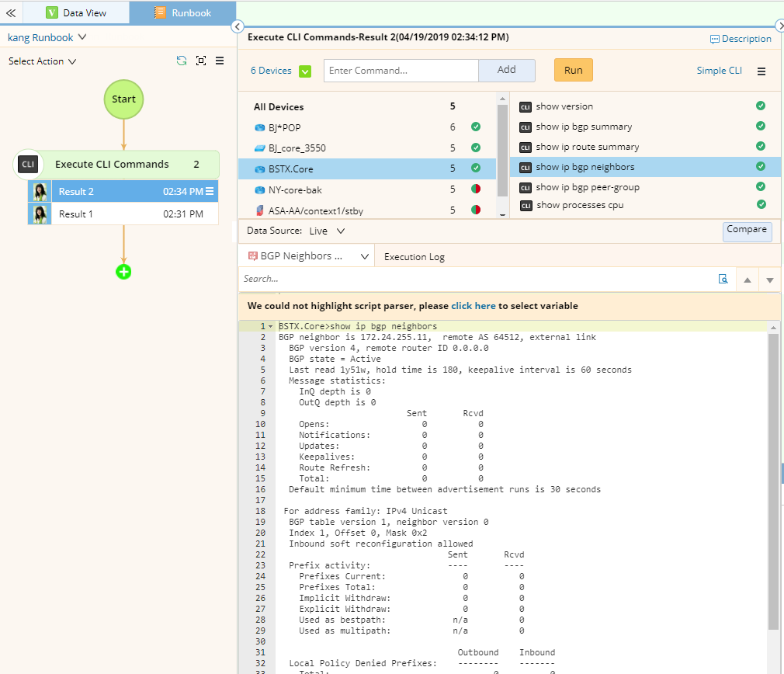Switch to the Execution Log tab
This screenshot has height=674, width=784.
(414, 256)
